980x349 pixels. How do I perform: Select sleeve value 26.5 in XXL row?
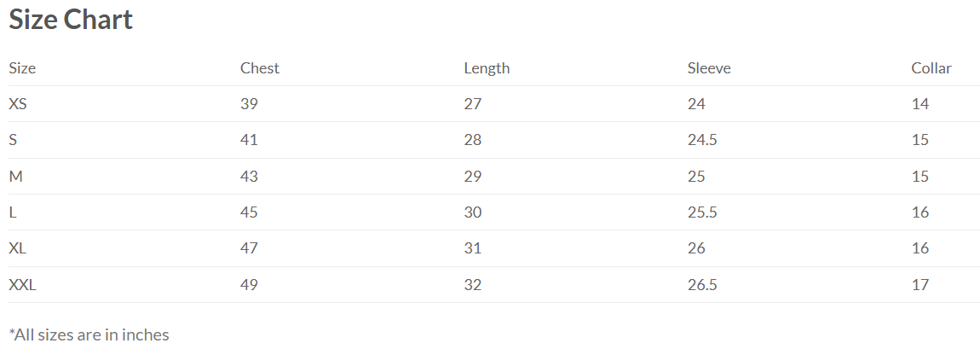[x=702, y=285]
